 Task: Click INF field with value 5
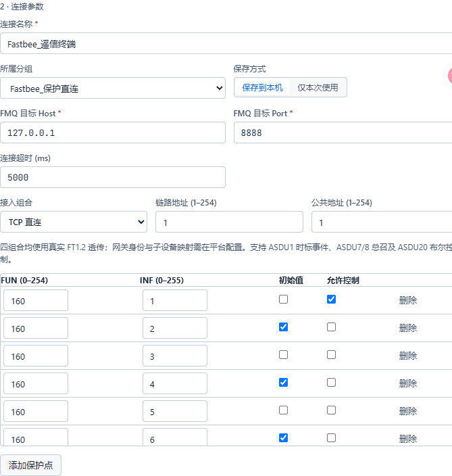(175, 411)
